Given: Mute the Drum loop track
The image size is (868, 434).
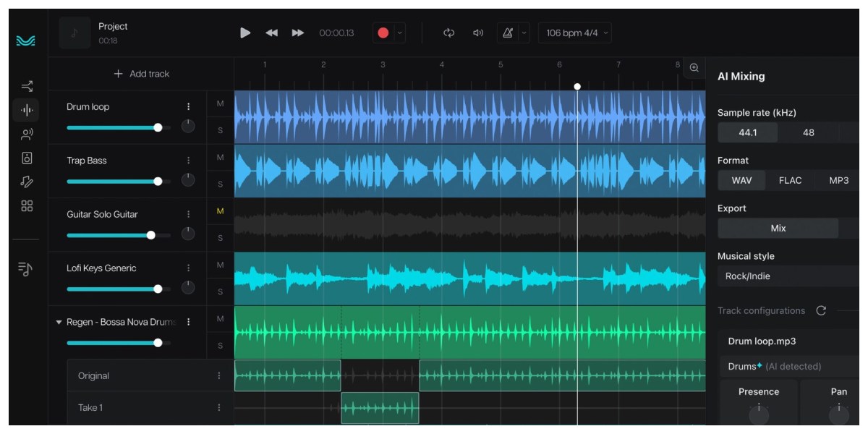Looking at the screenshot, I should pos(220,104).
